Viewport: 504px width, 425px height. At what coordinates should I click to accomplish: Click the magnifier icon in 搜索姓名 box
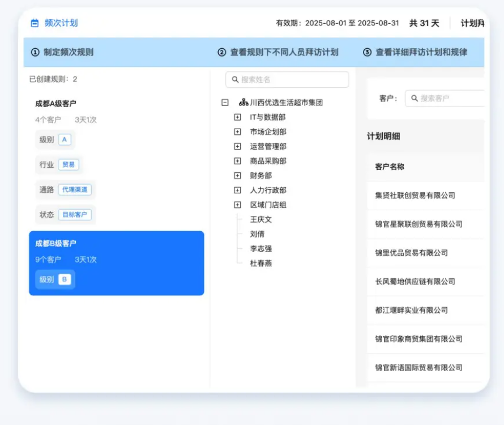pos(236,80)
